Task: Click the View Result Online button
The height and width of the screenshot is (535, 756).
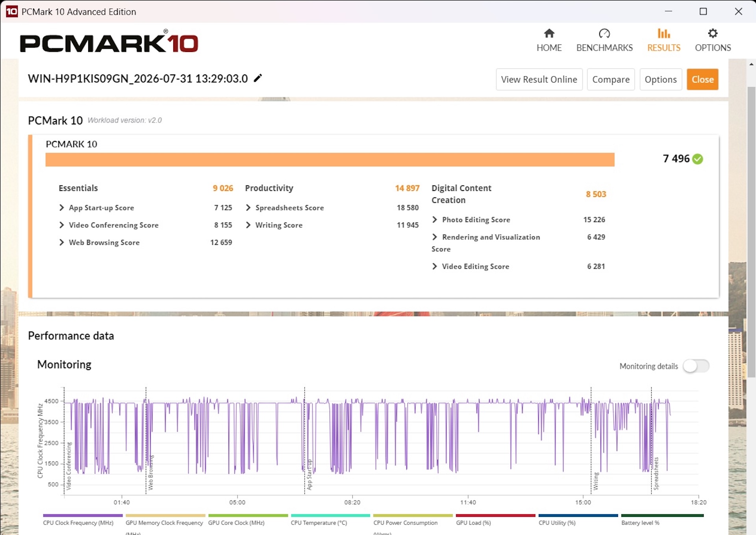Action: click(539, 80)
